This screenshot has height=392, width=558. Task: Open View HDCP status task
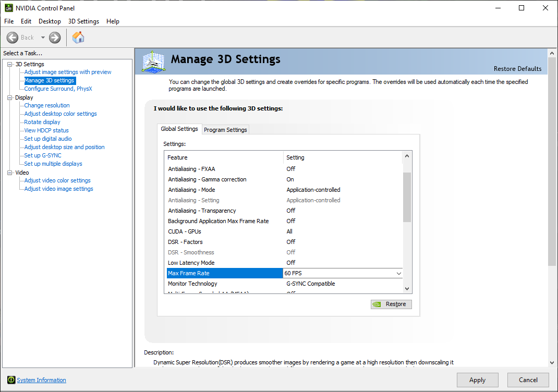46,130
